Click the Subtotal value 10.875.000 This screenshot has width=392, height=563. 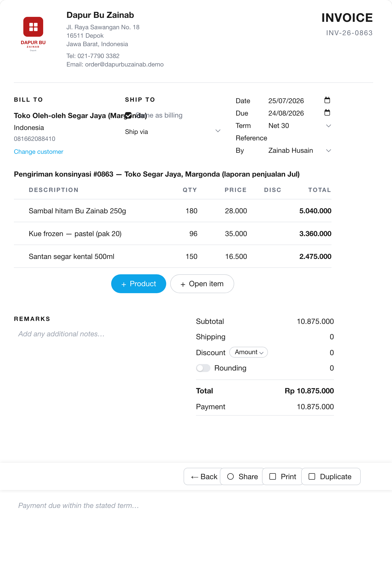pos(315,321)
